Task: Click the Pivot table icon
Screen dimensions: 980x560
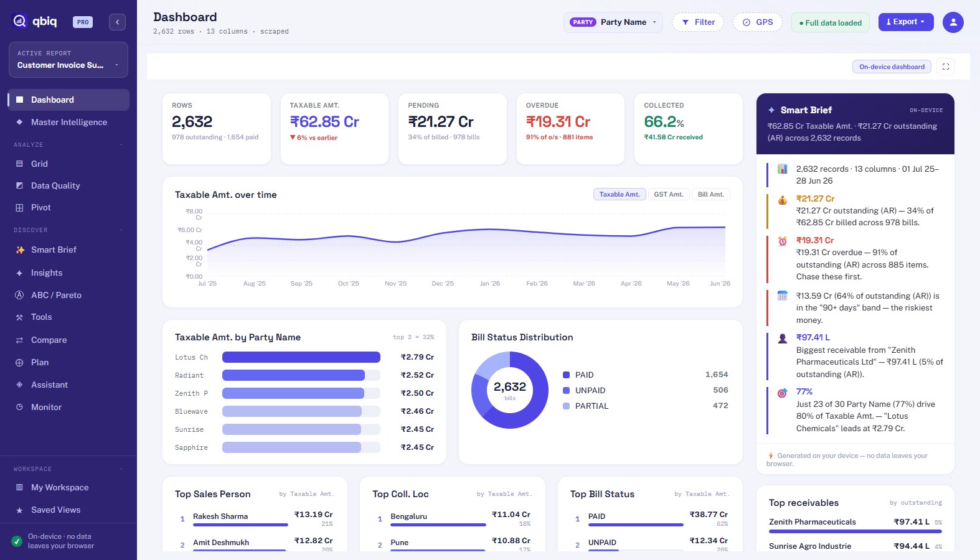Action: [19, 207]
